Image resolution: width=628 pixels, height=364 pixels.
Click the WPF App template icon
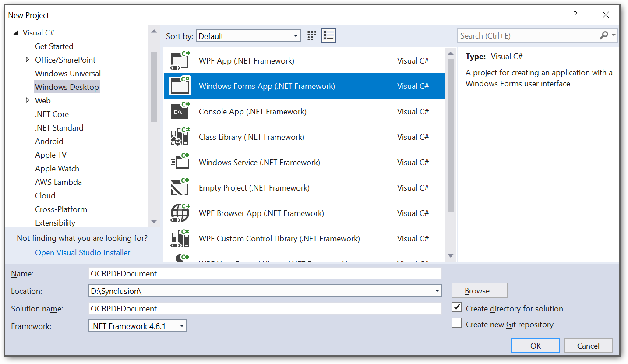coord(180,60)
